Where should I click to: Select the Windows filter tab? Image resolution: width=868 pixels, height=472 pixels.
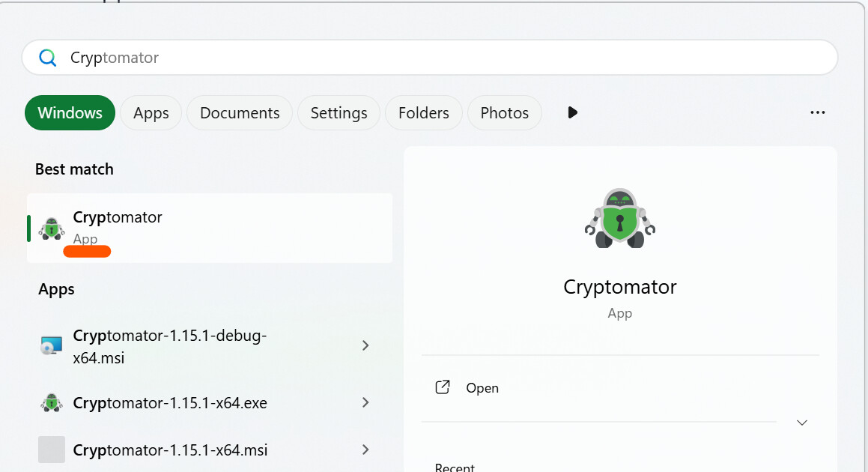click(x=70, y=113)
